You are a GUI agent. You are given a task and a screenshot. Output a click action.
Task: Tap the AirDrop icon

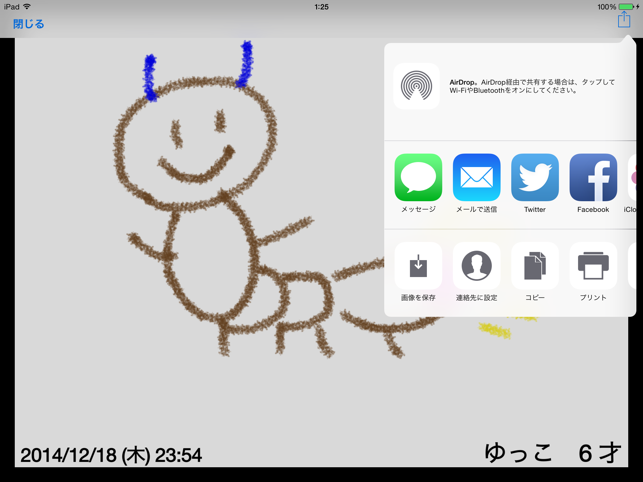(416, 86)
